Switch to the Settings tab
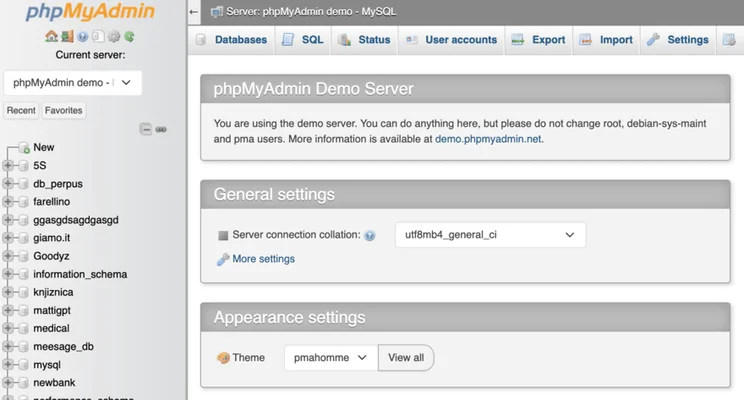The image size is (744, 400). click(x=678, y=40)
